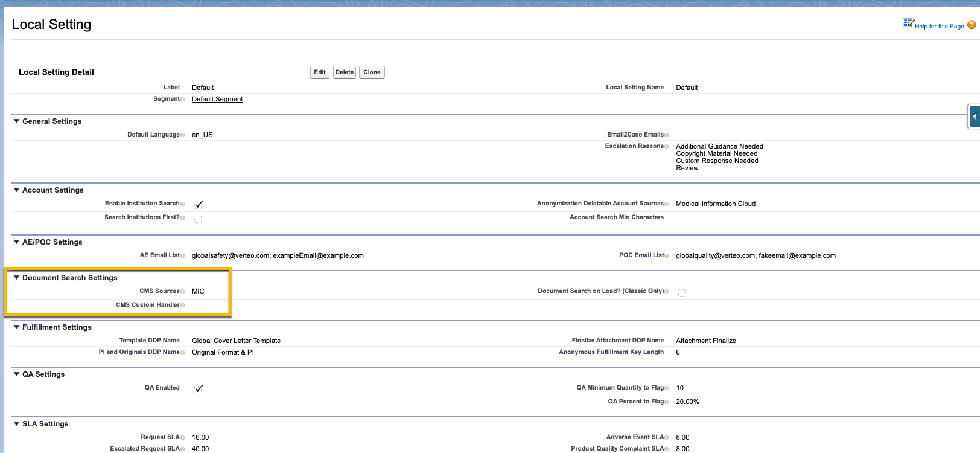This screenshot has height=453, width=980.
Task: Collapse the General Settings section
Action: [x=16, y=121]
